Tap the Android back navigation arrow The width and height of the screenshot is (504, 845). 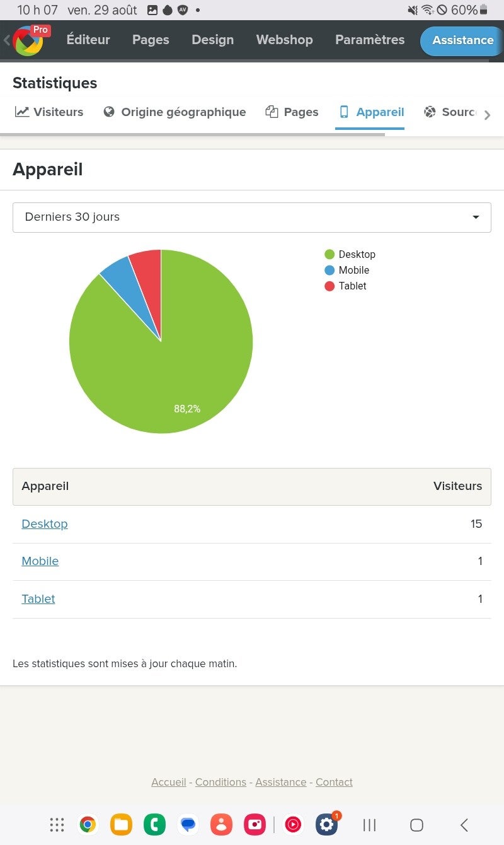464,825
